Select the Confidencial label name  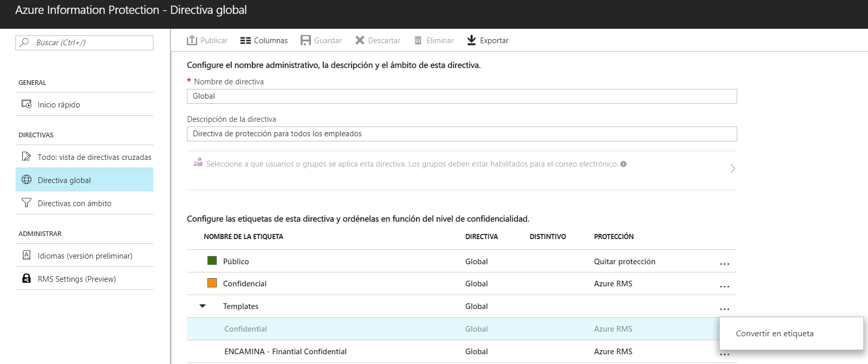pyautogui.click(x=245, y=283)
